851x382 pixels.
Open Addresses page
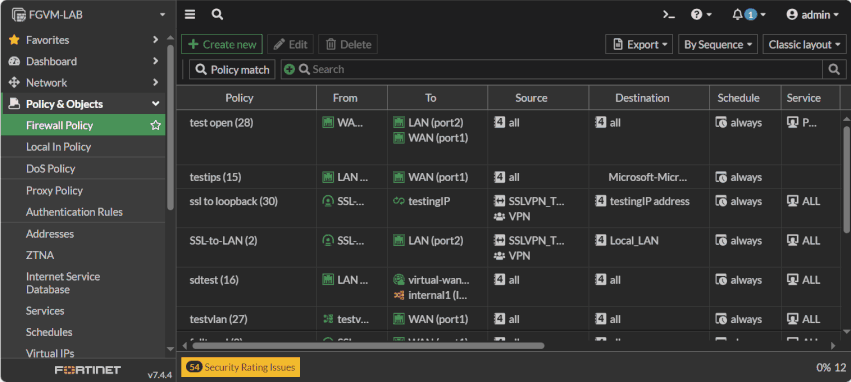[x=50, y=234]
